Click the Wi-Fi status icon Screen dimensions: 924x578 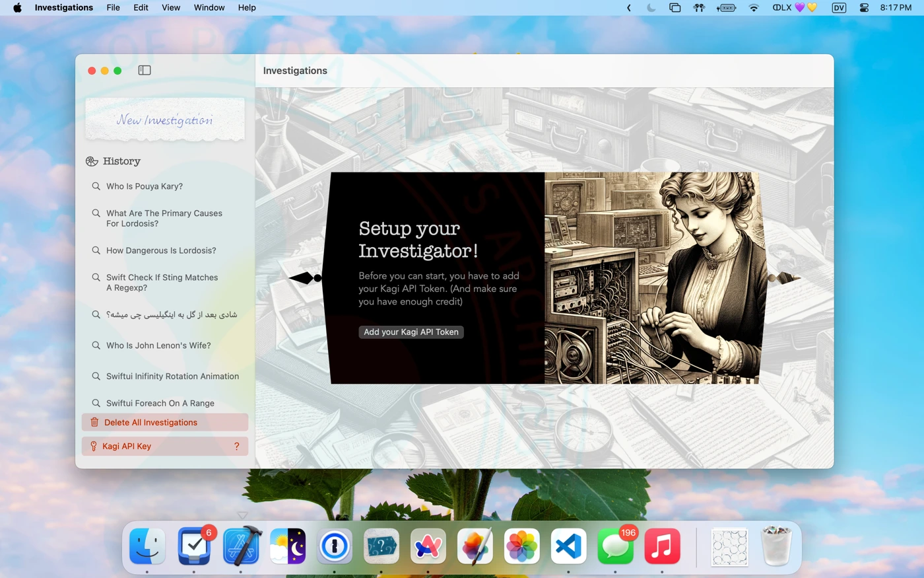click(x=754, y=8)
